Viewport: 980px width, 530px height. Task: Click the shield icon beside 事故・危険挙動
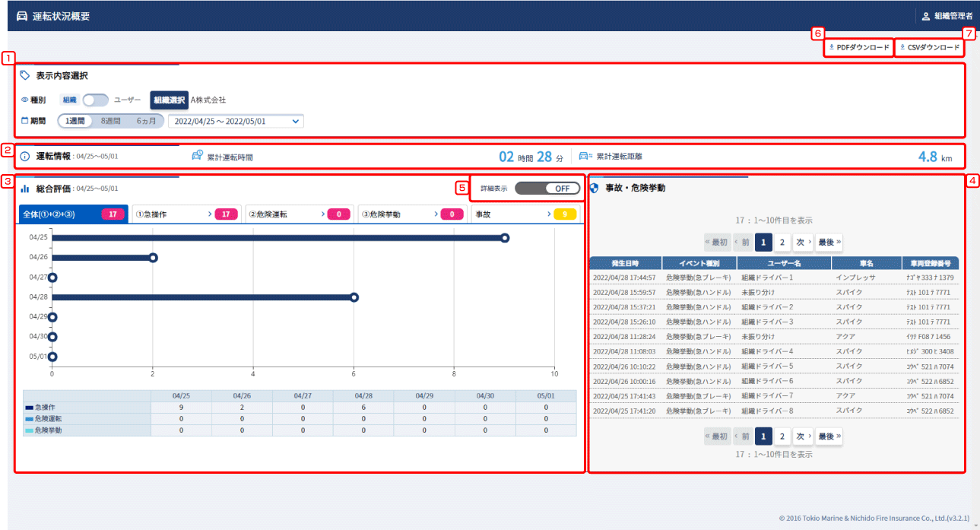click(x=595, y=188)
